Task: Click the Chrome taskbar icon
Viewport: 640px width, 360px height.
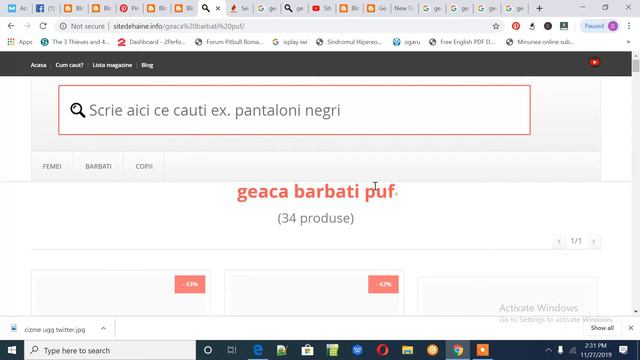Action: [x=458, y=350]
